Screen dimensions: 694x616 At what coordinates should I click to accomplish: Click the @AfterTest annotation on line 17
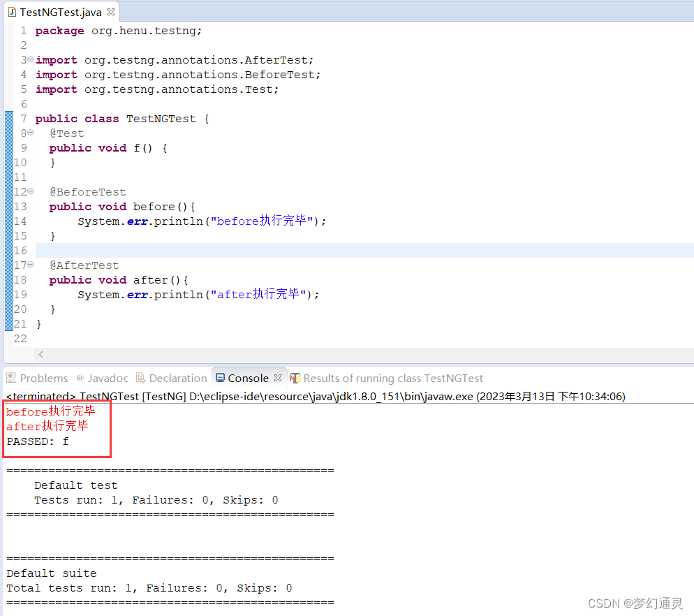click(84, 265)
